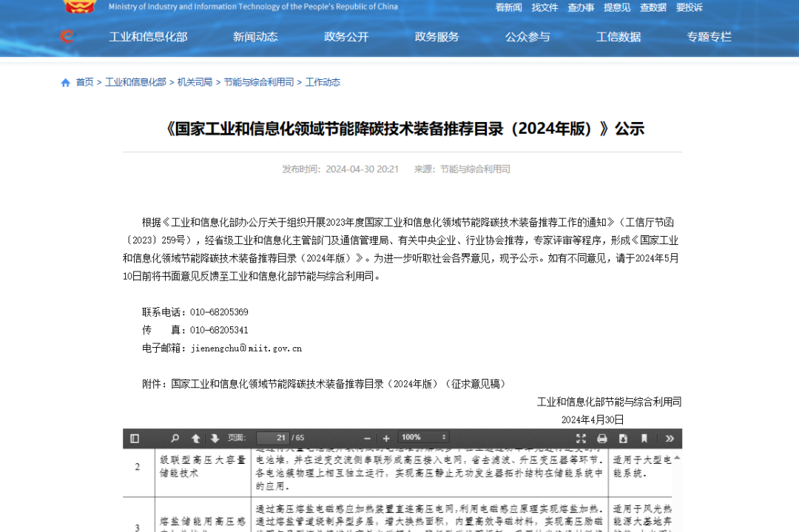The width and height of the screenshot is (799, 532).
Task: Open the 专题专栏 navigation menu
Action: tap(709, 37)
